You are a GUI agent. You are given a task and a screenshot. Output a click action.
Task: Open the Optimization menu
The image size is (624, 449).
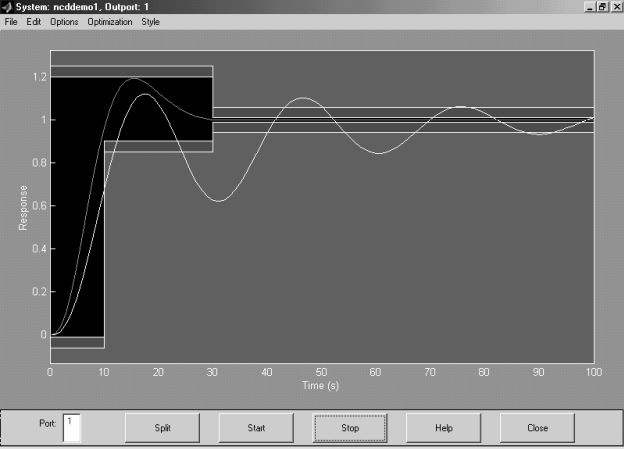tap(110, 22)
